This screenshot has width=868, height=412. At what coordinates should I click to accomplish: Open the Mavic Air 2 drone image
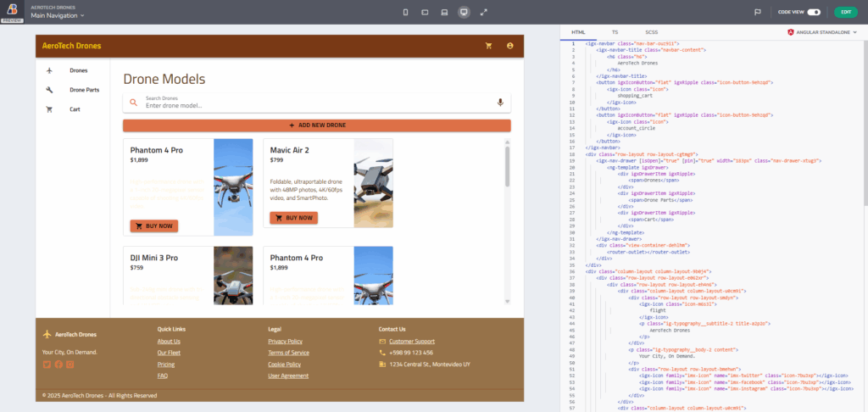tap(373, 183)
